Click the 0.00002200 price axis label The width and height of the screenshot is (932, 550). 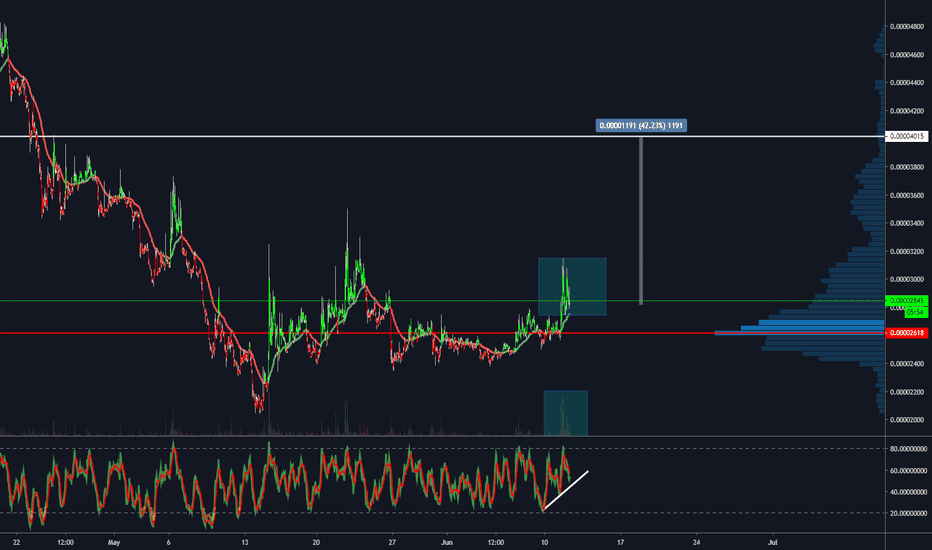[907, 392]
